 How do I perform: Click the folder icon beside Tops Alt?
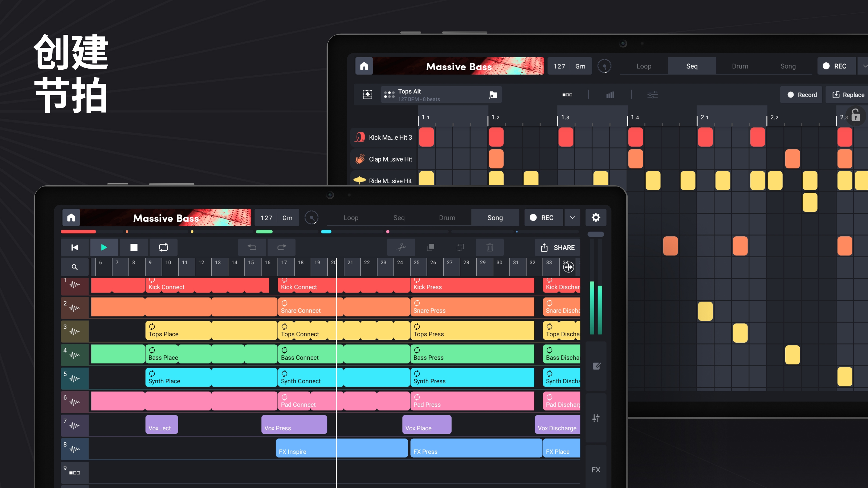point(493,95)
